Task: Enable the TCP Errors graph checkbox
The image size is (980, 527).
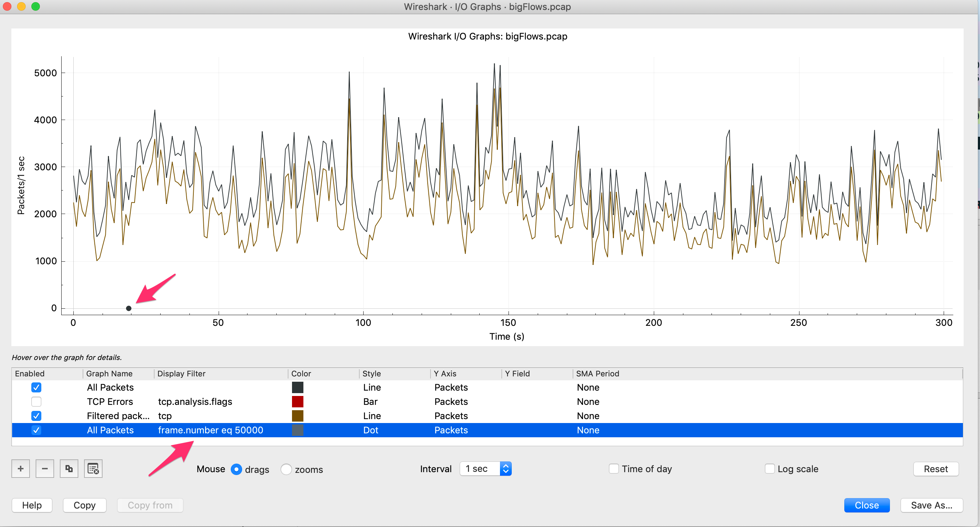Action: (36, 401)
